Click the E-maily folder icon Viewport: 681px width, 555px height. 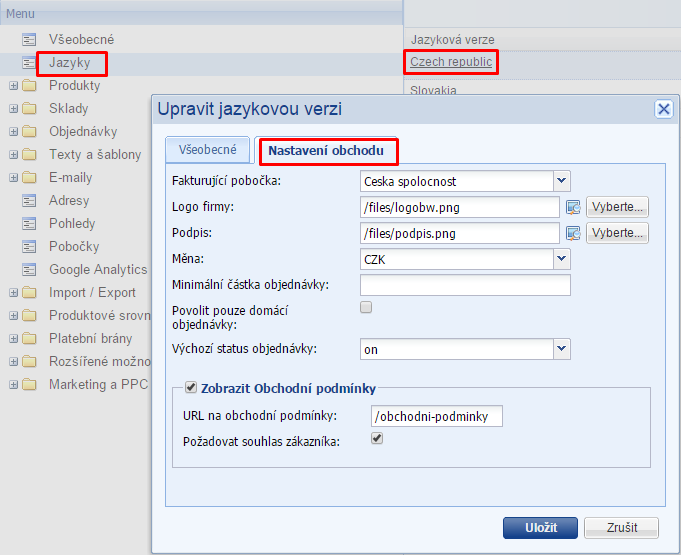click(29, 178)
